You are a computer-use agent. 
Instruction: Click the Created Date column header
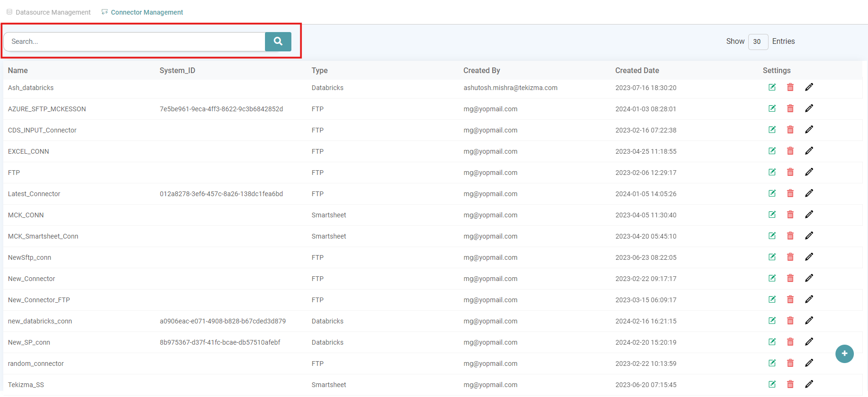coord(637,70)
